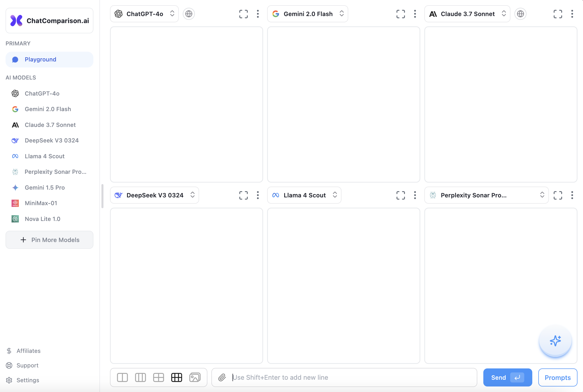Viewport: 583px width, 392px height.
Task: Click the image generation layout icon
Action: pyautogui.click(x=195, y=377)
